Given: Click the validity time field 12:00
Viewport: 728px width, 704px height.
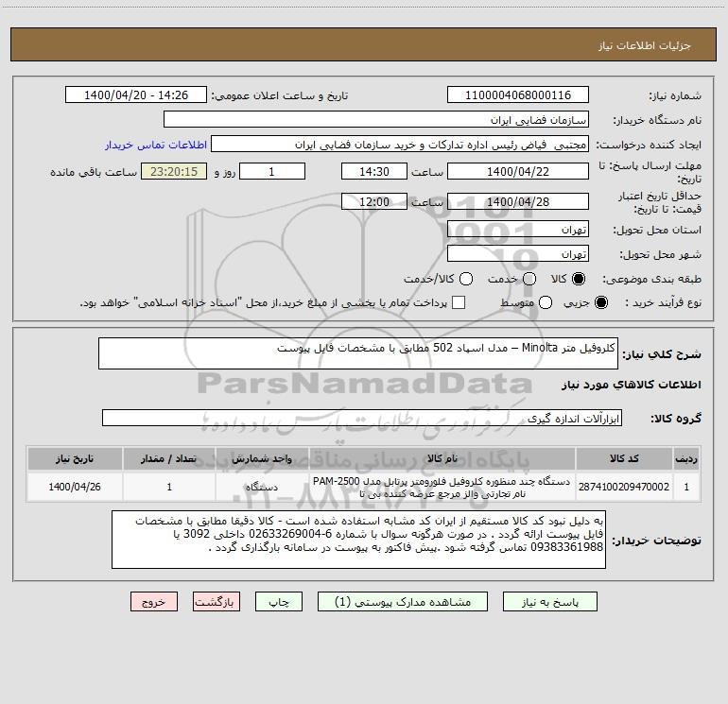Looking at the screenshot, I should coord(374,201).
